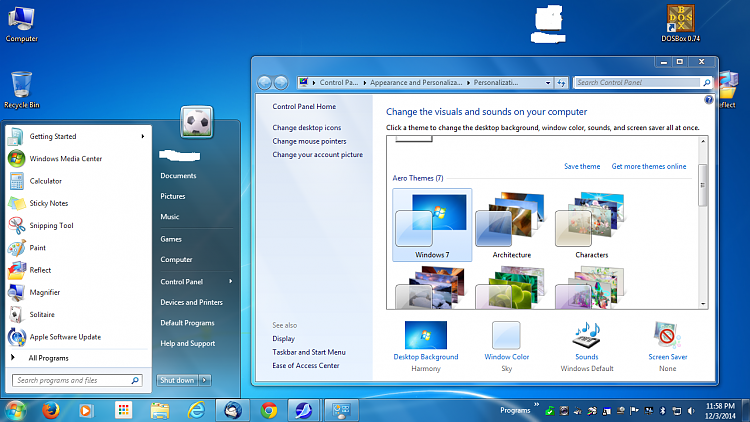Click breadcrumb arrow after Control Panel
The width and height of the screenshot is (750, 422).
click(x=364, y=83)
